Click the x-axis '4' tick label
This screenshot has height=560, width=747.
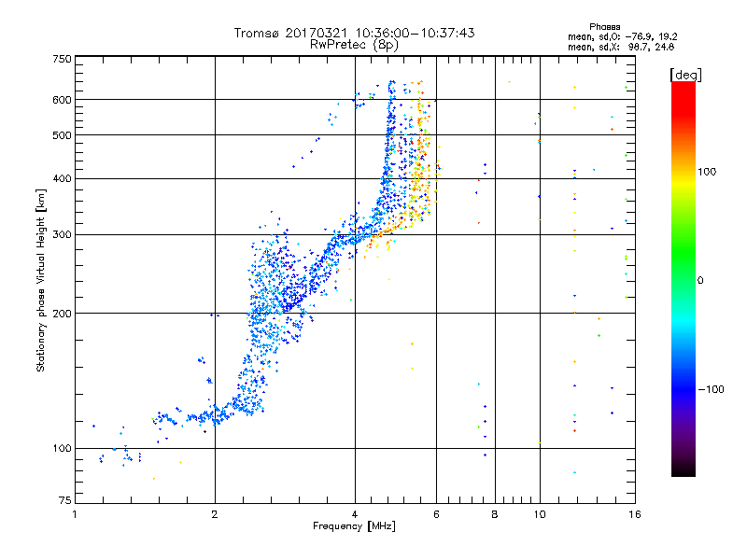[x=355, y=514]
